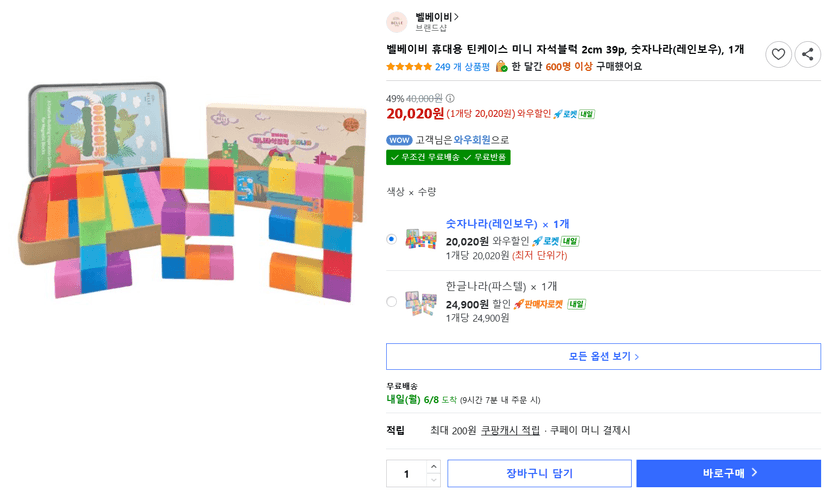Select the 한글나라(파스텔) radio option

coord(391,301)
